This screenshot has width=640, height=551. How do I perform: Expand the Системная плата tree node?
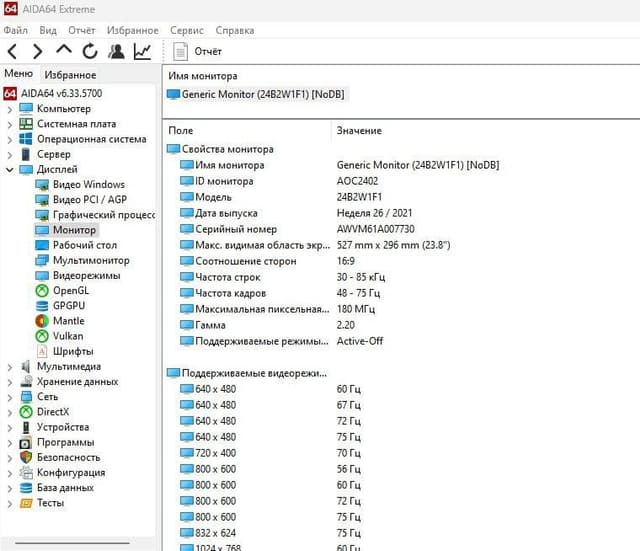[10, 124]
